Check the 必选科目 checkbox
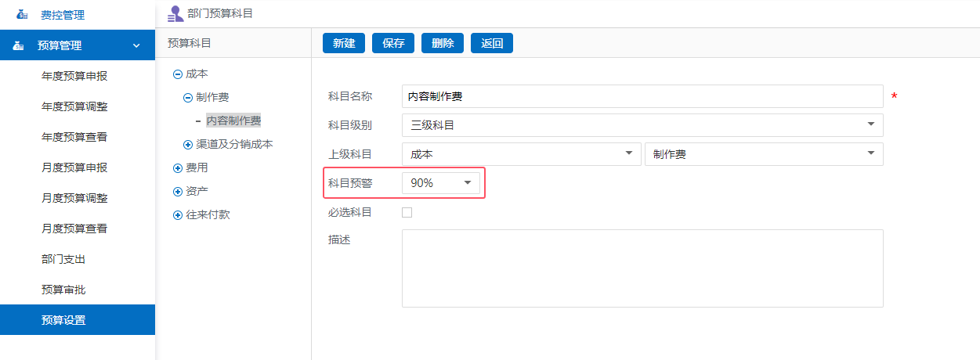This screenshot has width=980, height=360. click(x=407, y=212)
